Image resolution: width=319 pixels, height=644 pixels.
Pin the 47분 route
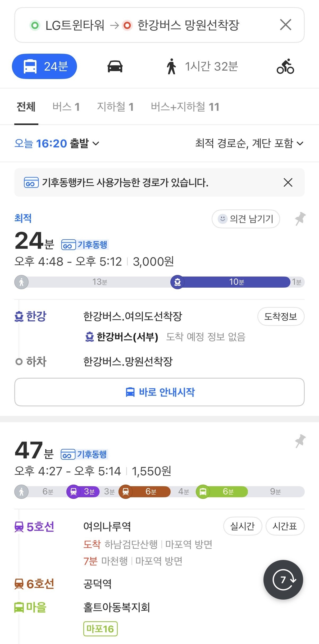[300, 441]
